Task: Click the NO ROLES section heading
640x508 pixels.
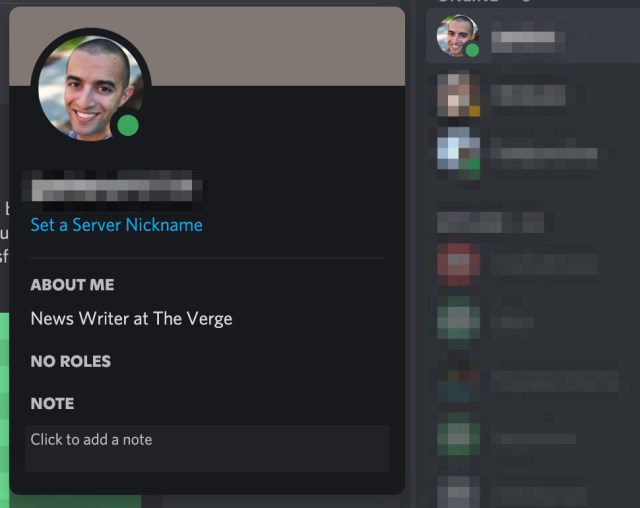Action: (71, 362)
